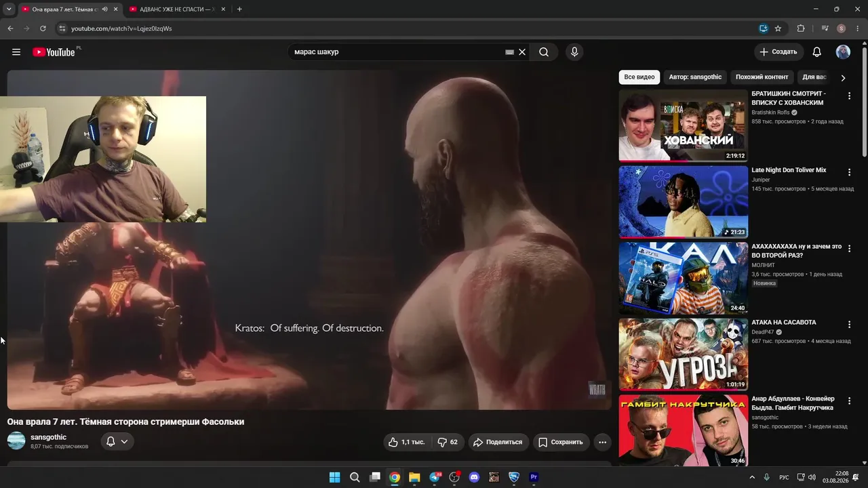Open the YouTube account avatar menu

(843, 52)
